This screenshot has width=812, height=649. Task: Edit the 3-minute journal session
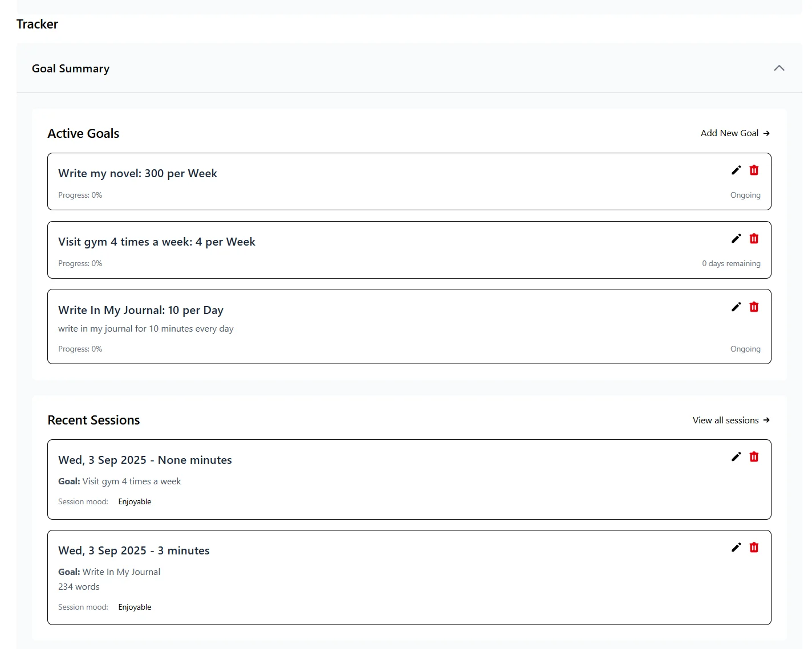pyautogui.click(x=736, y=547)
